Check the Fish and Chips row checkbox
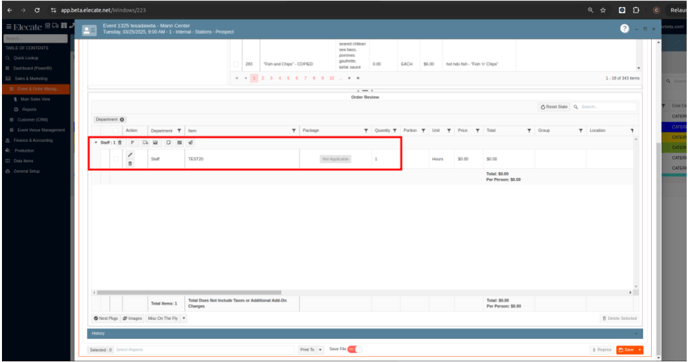This screenshot has height=362, width=688. tap(236, 64)
